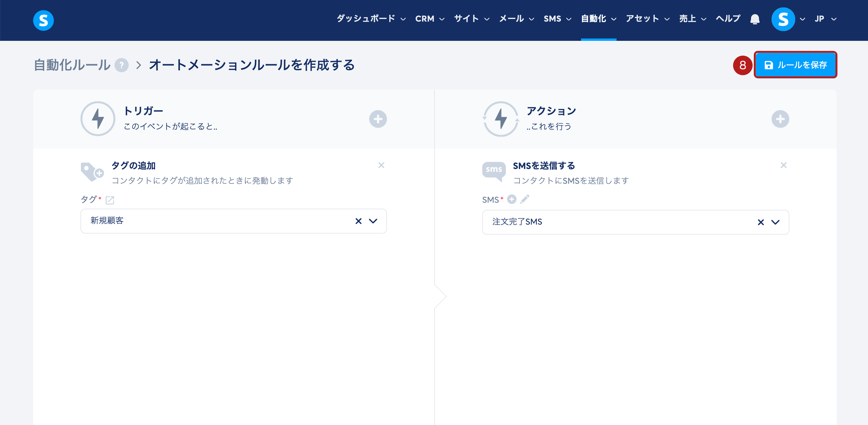This screenshot has width=868, height=425.
Task: Expand the SMS dropdown arrow
Action: (775, 223)
